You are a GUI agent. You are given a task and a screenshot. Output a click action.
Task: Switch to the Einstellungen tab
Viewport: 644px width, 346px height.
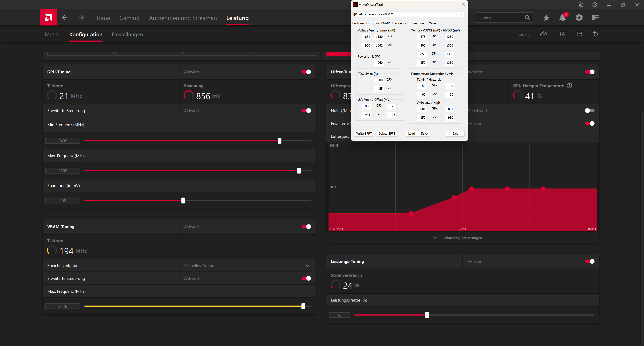(127, 34)
